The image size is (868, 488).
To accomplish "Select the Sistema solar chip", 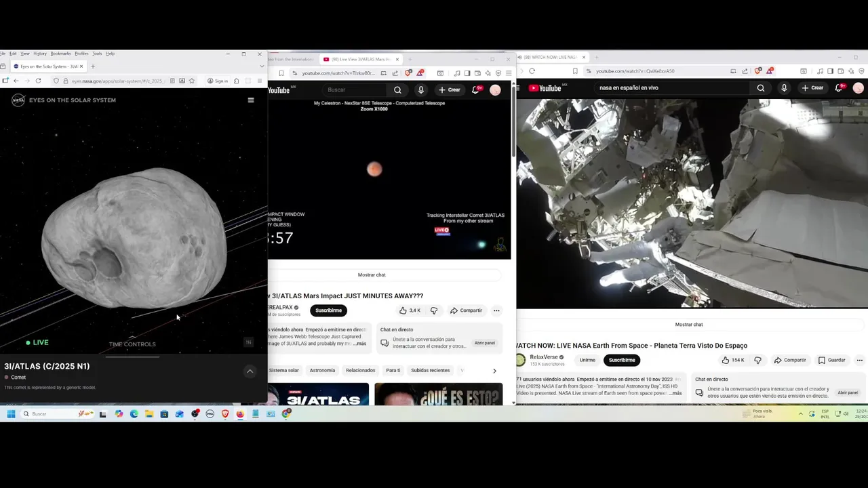I will [x=283, y=370].
